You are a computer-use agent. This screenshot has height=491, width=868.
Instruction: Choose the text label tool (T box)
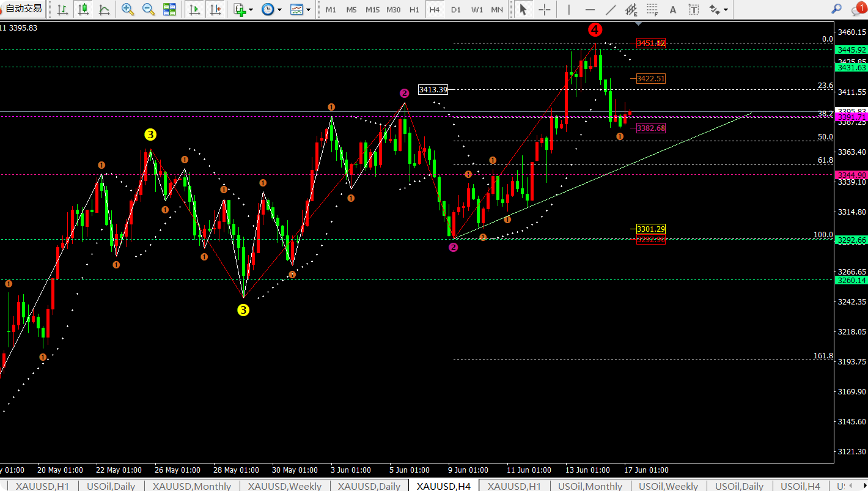pos(693,9)
